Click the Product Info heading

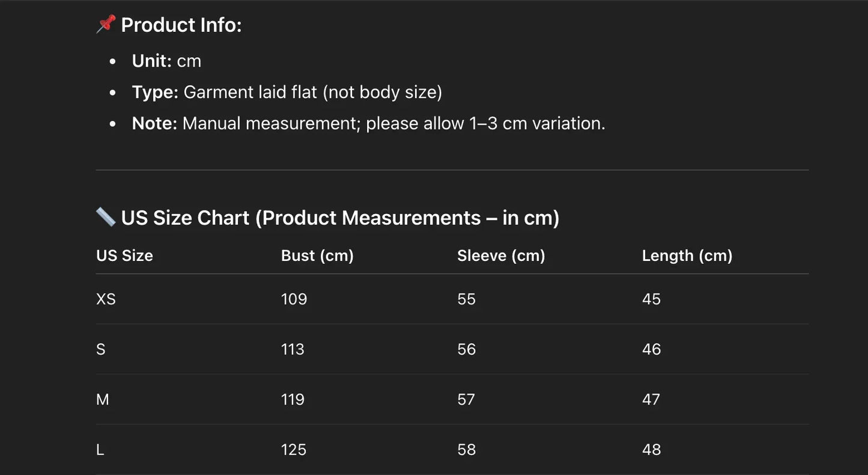coord(181,25)
